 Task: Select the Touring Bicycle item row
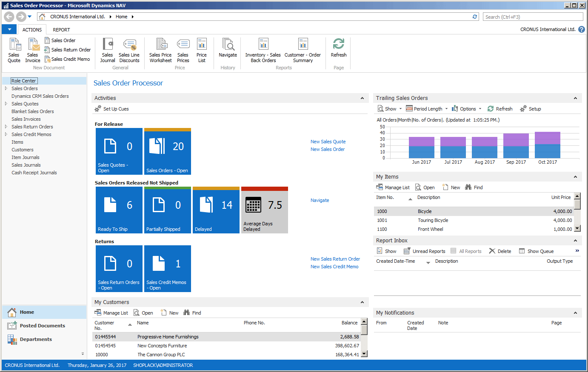click(x=474, y=220)
